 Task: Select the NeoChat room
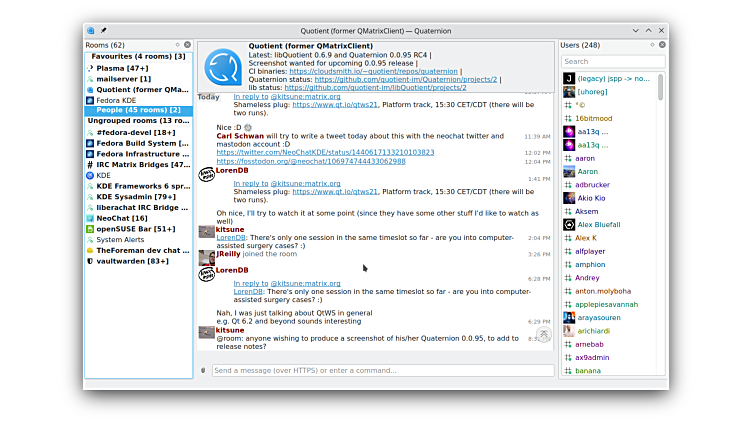pyautogui.click(x=122, y=218)
